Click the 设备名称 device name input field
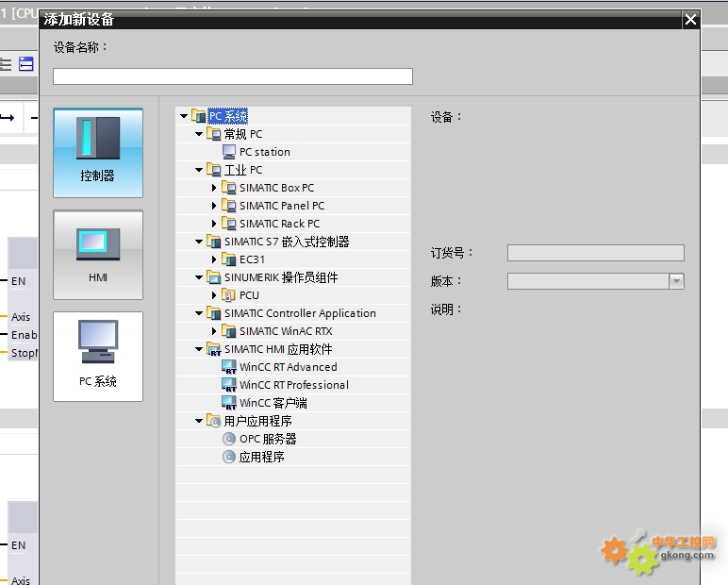Image resolution: width=728 pixels, height=585 pixels. (233, 76)
